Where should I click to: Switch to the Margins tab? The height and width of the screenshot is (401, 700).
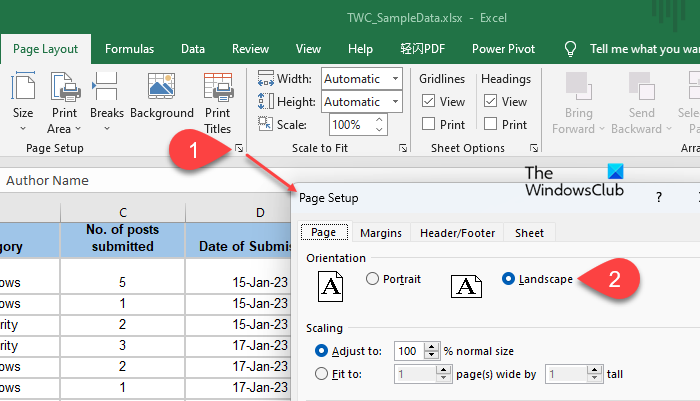tap(381, 233)
